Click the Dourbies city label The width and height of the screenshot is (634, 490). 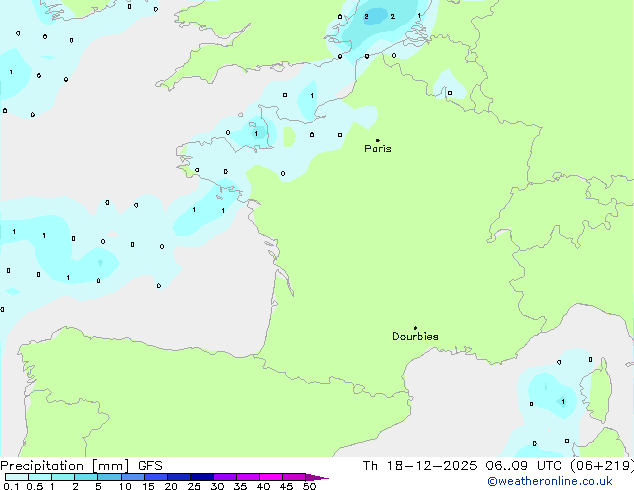[x=415, y=336]
